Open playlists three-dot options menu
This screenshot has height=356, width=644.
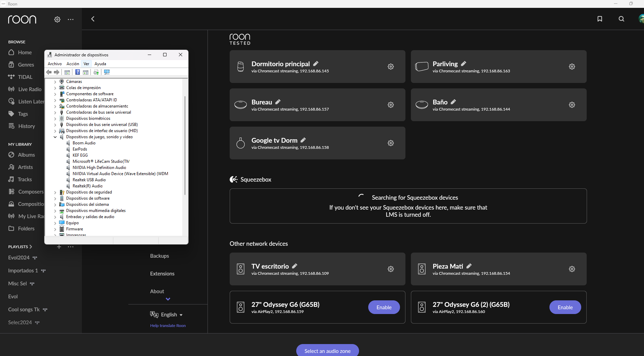pyautogui.click(x=71, y=246)
